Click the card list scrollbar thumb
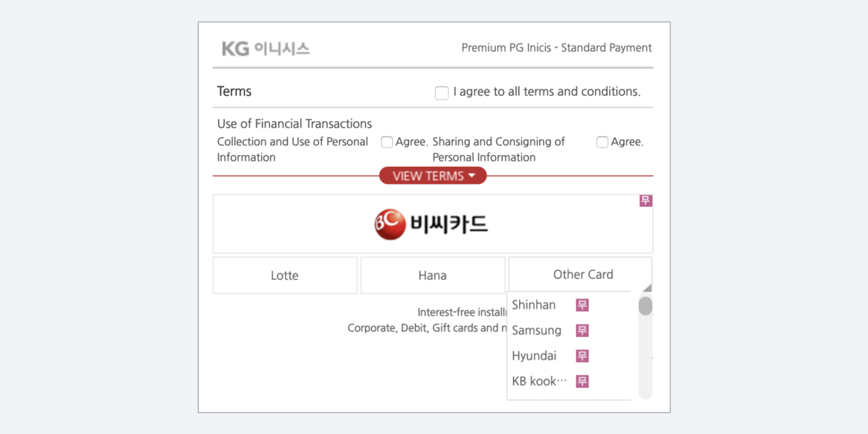Screen dimensions: 868x434 (645, 306)
